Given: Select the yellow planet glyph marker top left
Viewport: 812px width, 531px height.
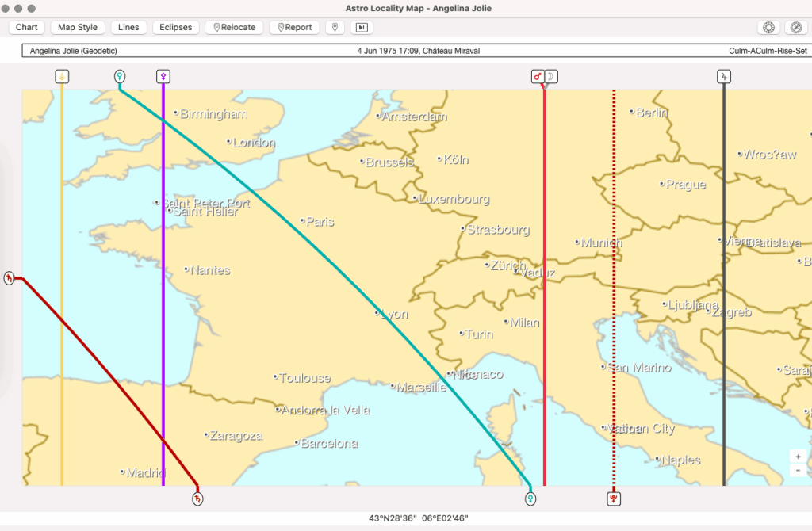Looking at the screenshot, I should pos(62,76).
